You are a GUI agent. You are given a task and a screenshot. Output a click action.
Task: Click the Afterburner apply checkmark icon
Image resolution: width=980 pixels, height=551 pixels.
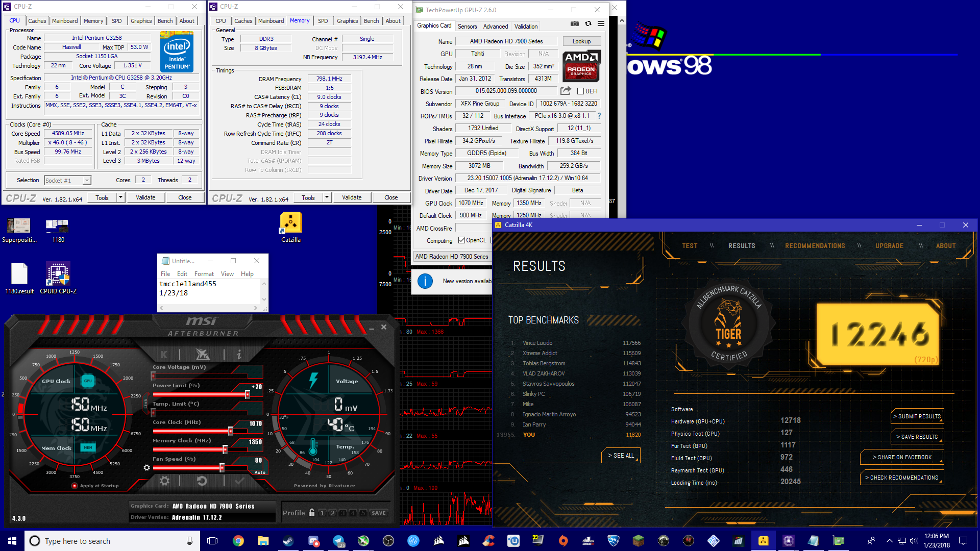point(239,481)
